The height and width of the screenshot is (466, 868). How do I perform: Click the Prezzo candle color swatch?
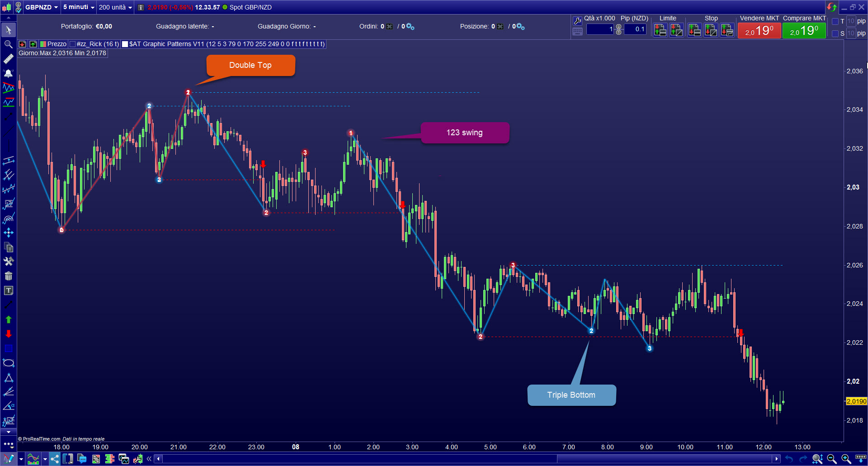43,44
